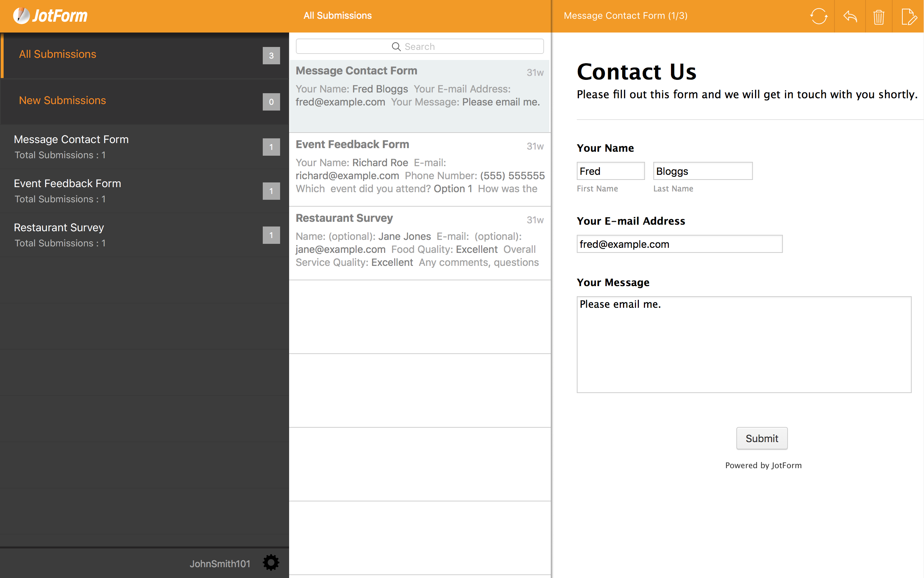The width and height of the screenshot is (924, 578).
Task: Open Event Feedback Form in sidebar
Action: point(144,191)
